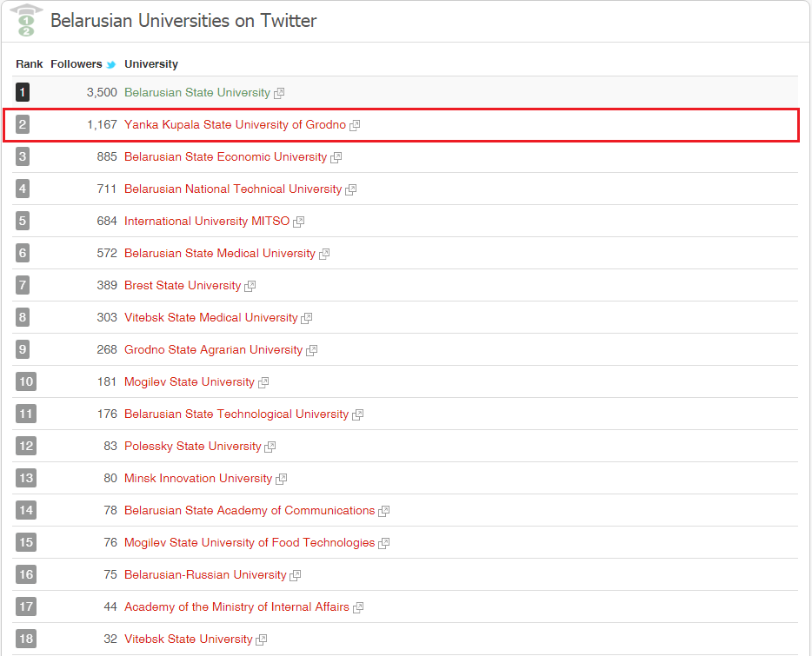This screenshot has width=812, height=656.
Task: Click the Belarusian Universities on Twitter heading
Action: pos(183,21)
